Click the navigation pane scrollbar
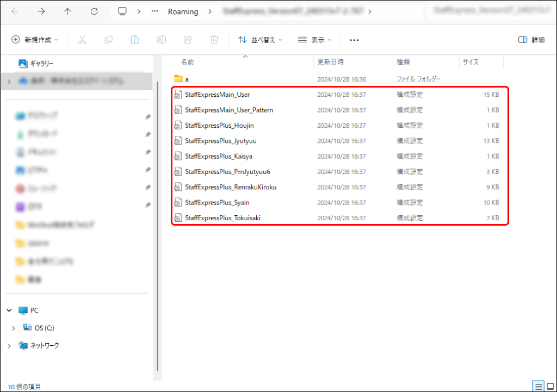The height and width of the screenshot is (392, 557). pos(158,227)
